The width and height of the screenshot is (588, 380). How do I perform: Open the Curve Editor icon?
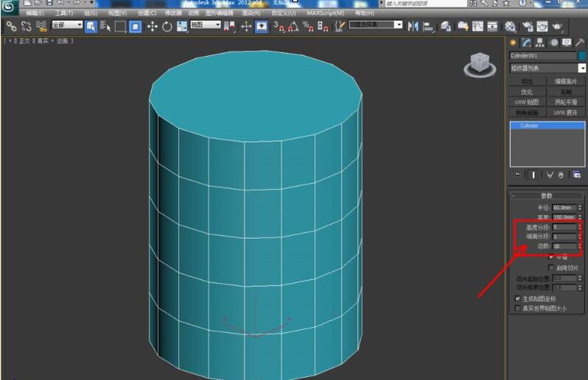click(x=477, y=27)
